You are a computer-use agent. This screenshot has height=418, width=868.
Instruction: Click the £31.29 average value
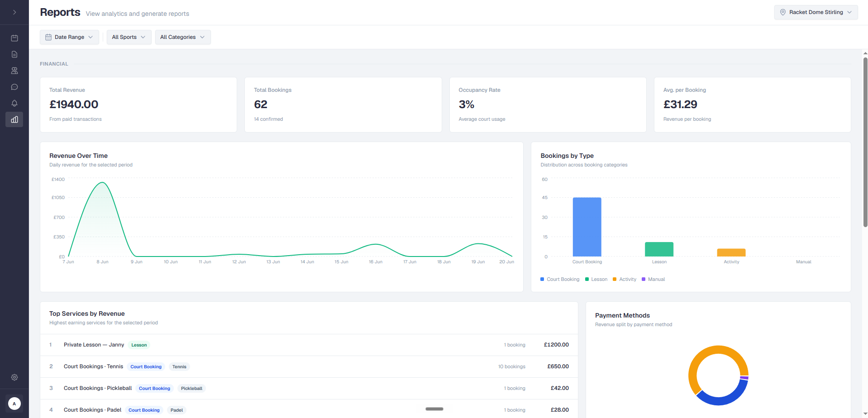pyautogui.click(x=680, y=104)
